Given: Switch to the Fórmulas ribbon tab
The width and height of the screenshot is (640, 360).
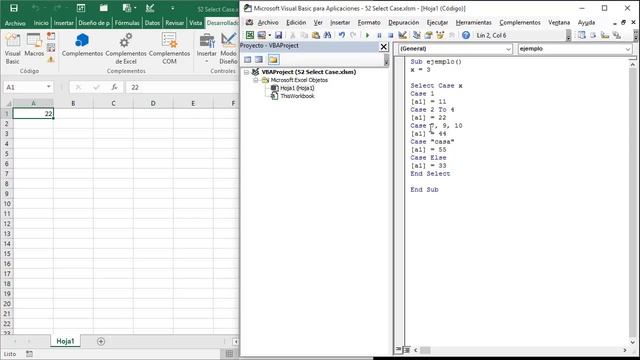Looking at the screenshot, I should coord(127,23).
